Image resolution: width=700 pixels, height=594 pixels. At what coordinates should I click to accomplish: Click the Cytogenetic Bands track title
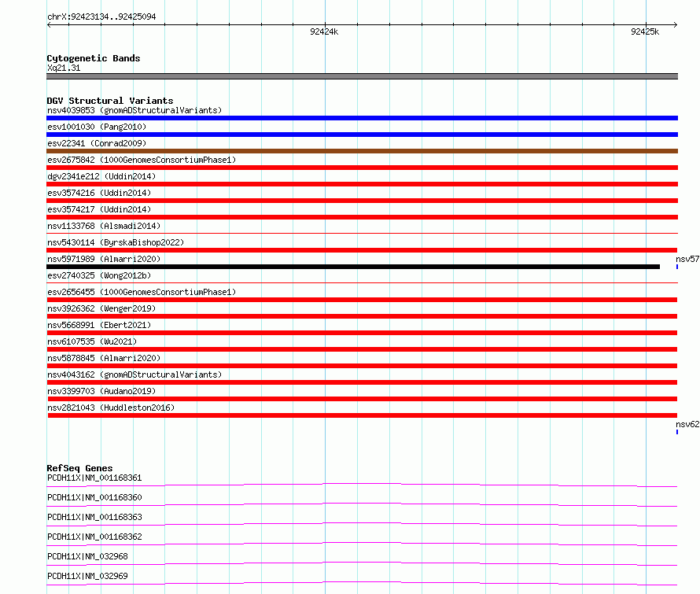(x=94, y=58)
